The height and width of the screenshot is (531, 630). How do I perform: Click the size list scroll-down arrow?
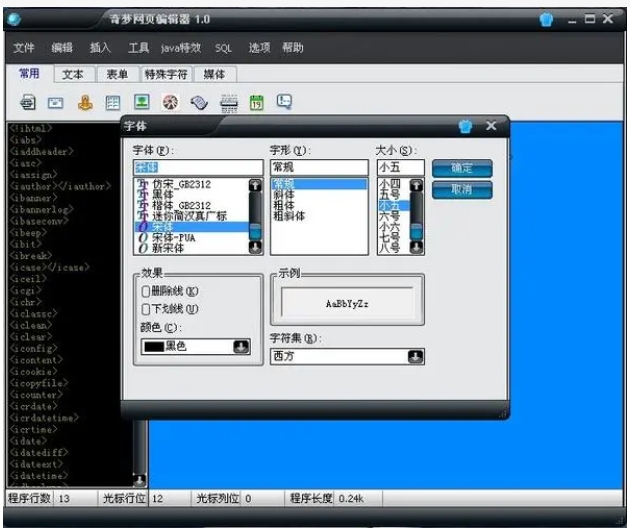click(416, 247)
